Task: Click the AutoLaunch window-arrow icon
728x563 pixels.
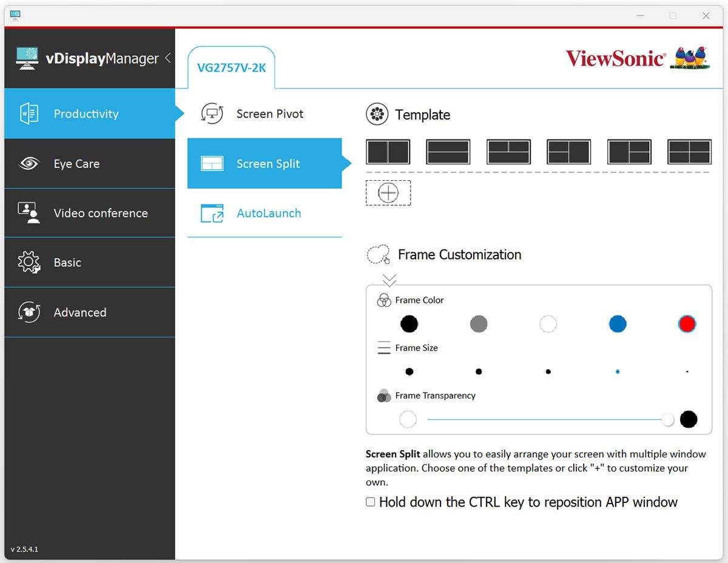Action: pos(212,213)
